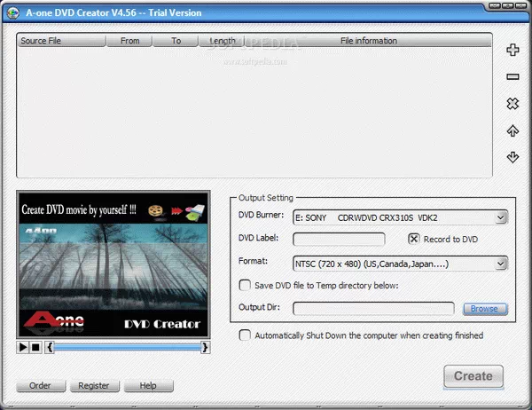Click the Source File column header
The width and height of the screenshot is (532, 410).
click(x=61, y=41)
